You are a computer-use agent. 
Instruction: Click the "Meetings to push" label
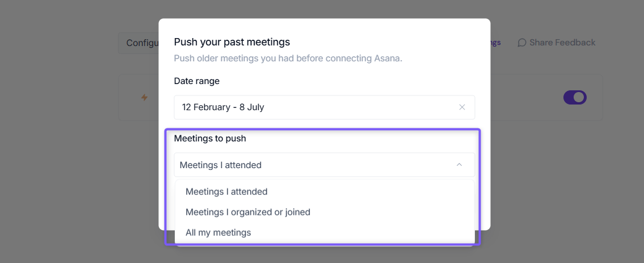[x=210, y=139]
